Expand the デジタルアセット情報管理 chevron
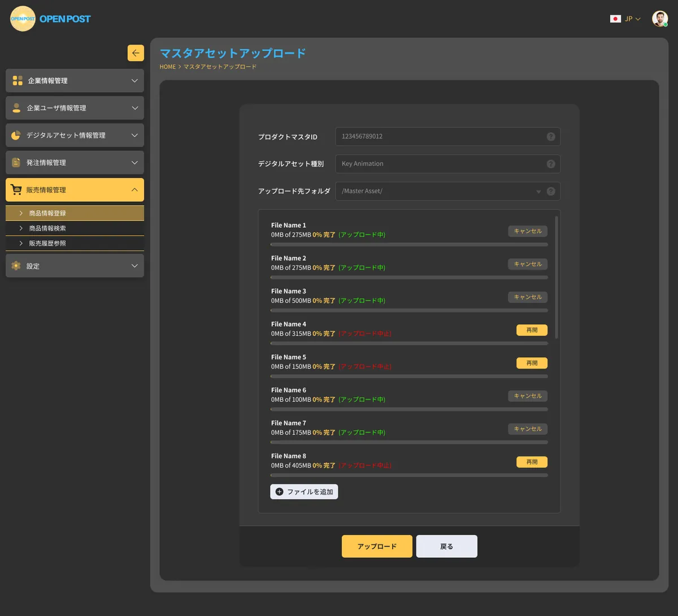The image size is (678, 616). [x=134, y=135]
